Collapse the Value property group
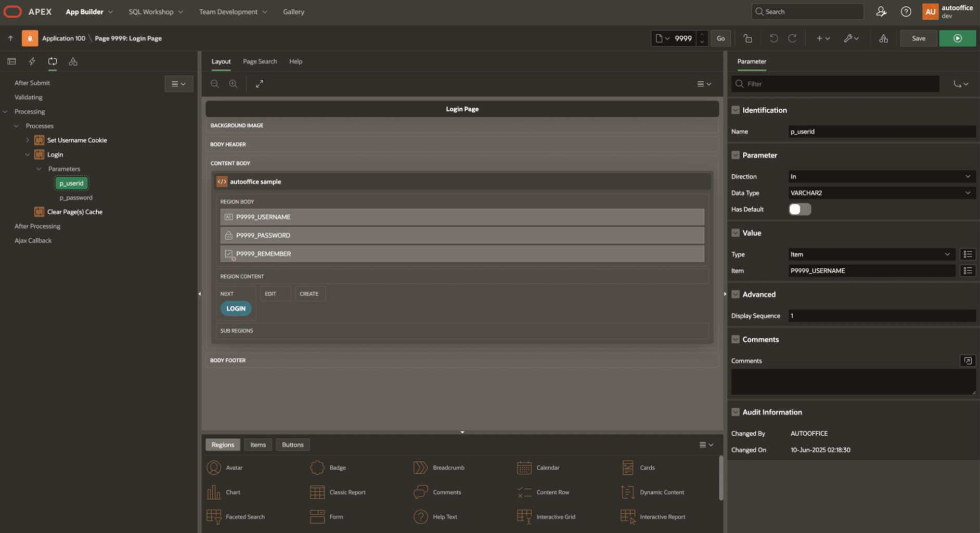Image resolution: width=980 pixels, height=533 pixels. tap(736, 233)
